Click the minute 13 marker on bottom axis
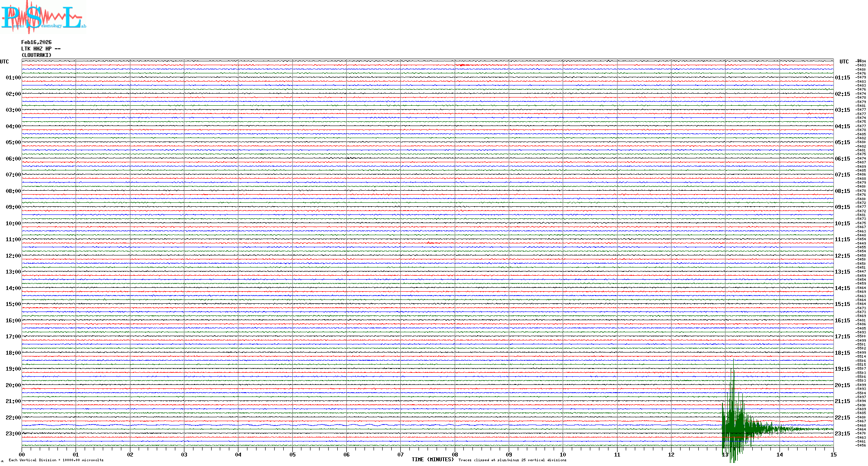Image resolution: width=868 pixels, height=466 pixels. point(725,455)
